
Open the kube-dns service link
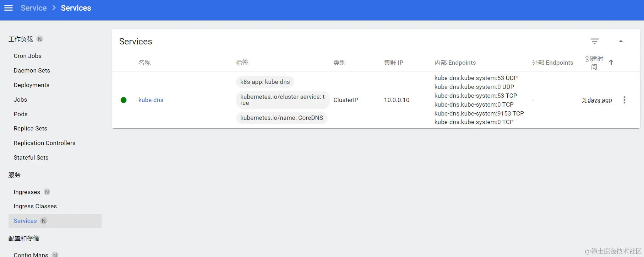pos(151,100)
